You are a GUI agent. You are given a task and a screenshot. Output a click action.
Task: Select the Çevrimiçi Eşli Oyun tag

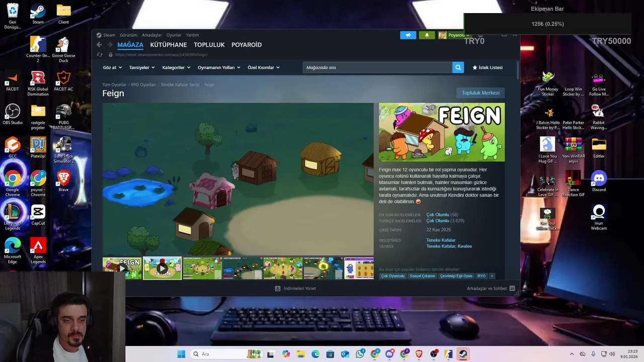tap(456, 276)
